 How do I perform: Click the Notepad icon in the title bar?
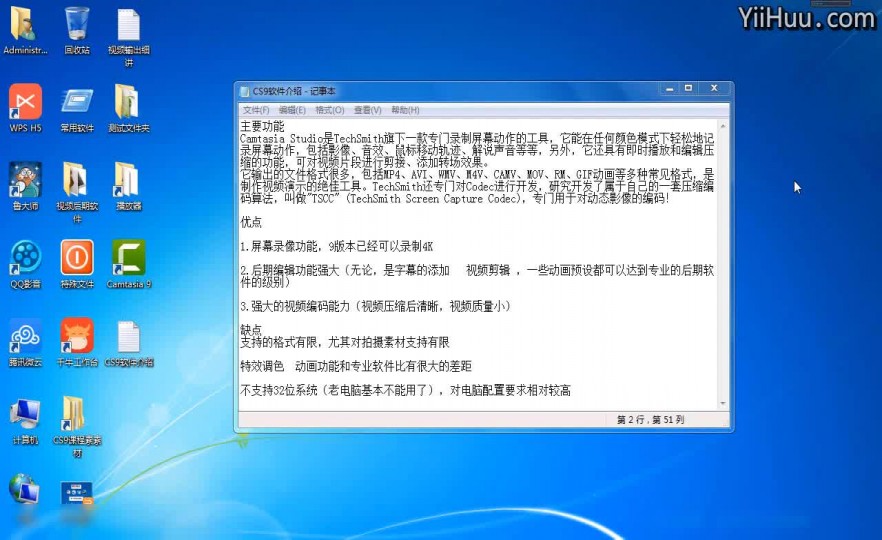click(x=244, y=91)
